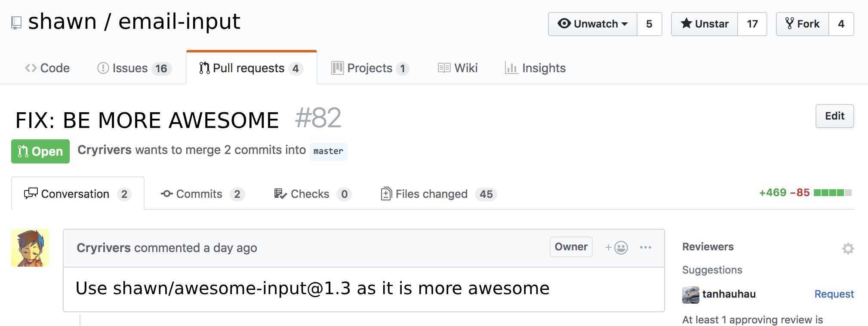
Task: Click the green Open status badge
Action: [x=40, y=151]
